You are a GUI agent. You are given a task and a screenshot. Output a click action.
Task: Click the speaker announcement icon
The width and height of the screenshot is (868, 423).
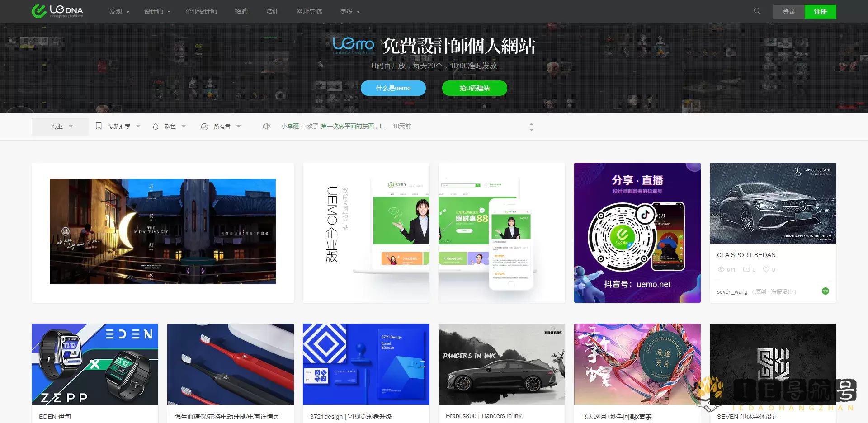(x=266, y=127)
